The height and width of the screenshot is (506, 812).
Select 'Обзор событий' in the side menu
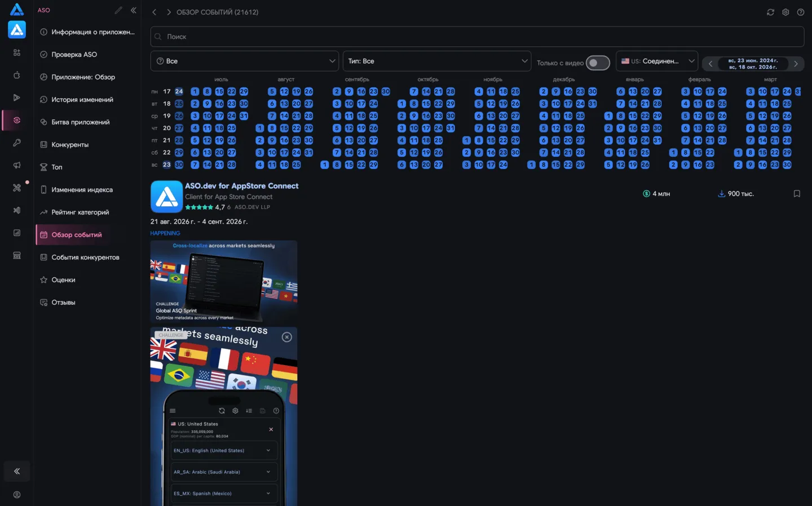[x=87, y=235]
